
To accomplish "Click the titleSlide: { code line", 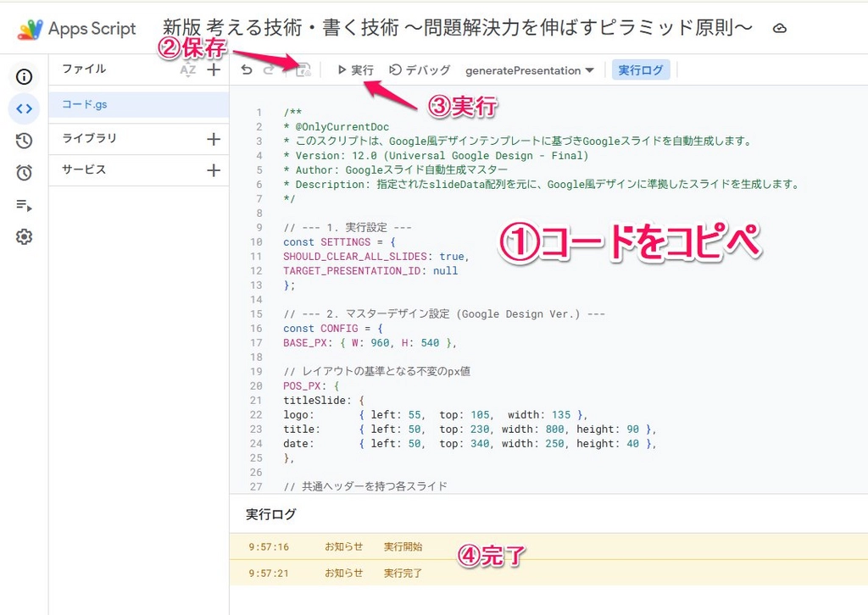I will (x=324, y=401).
